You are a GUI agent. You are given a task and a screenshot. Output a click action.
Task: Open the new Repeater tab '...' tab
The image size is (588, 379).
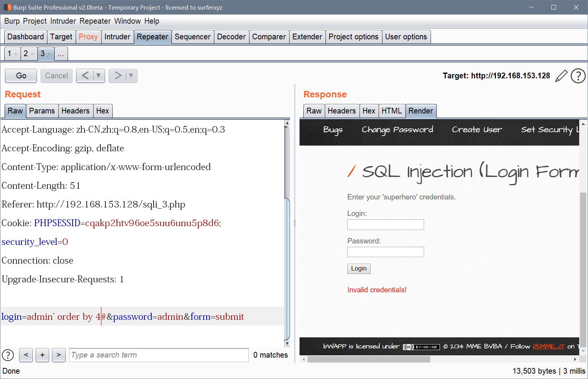click(61, 54)
